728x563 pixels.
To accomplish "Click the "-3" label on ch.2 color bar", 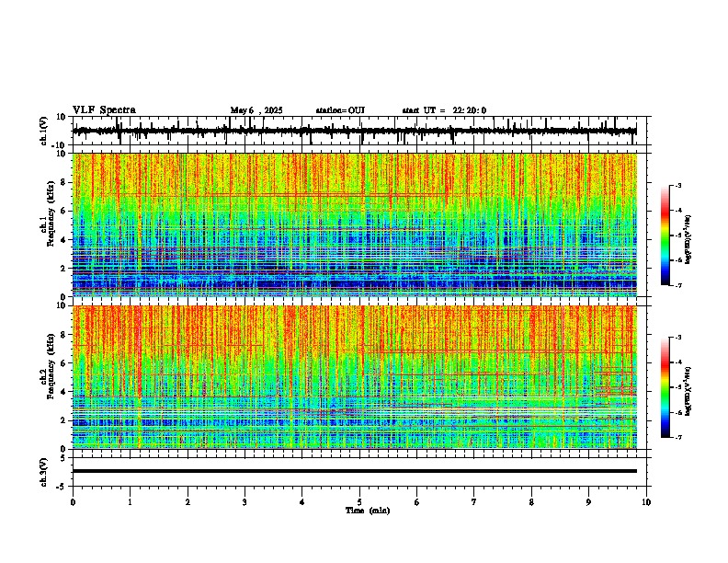I will (x=677, y=338).
